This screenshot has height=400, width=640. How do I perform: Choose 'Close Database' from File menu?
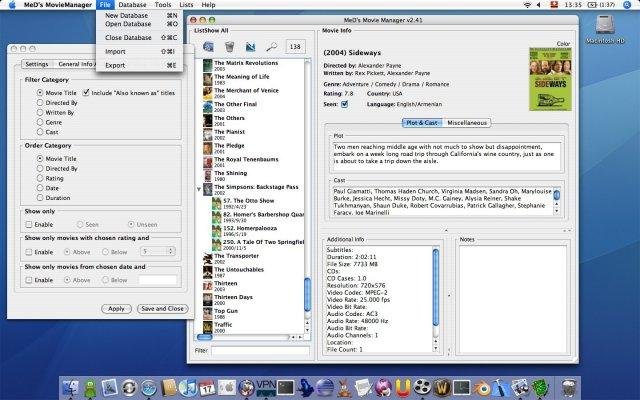140,37
